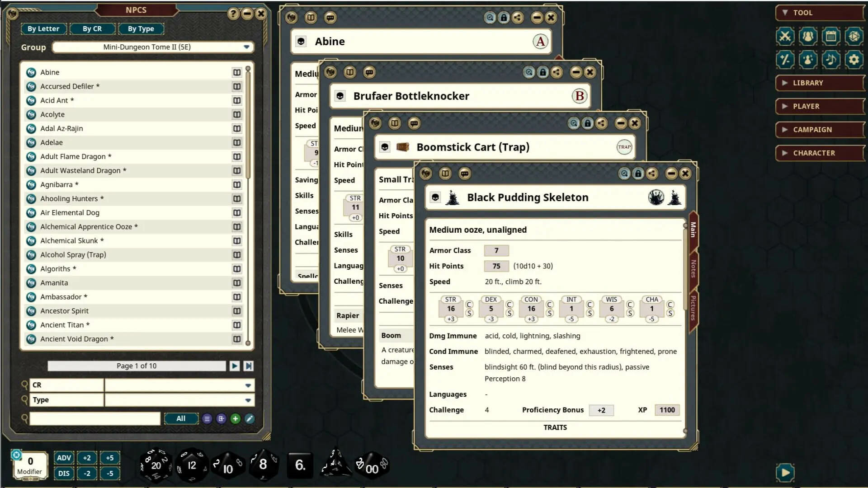Open the Combat Tracker with crossed swords icon

[x=785, y=37]
